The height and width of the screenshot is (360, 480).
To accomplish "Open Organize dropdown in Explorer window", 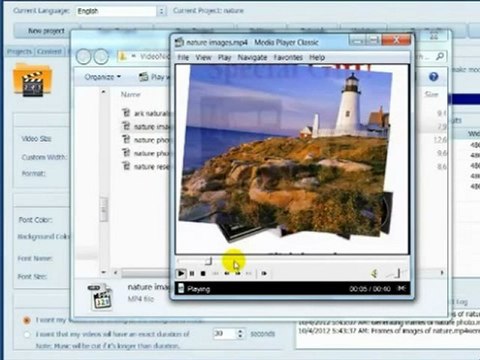I will [x=103, y=77].
